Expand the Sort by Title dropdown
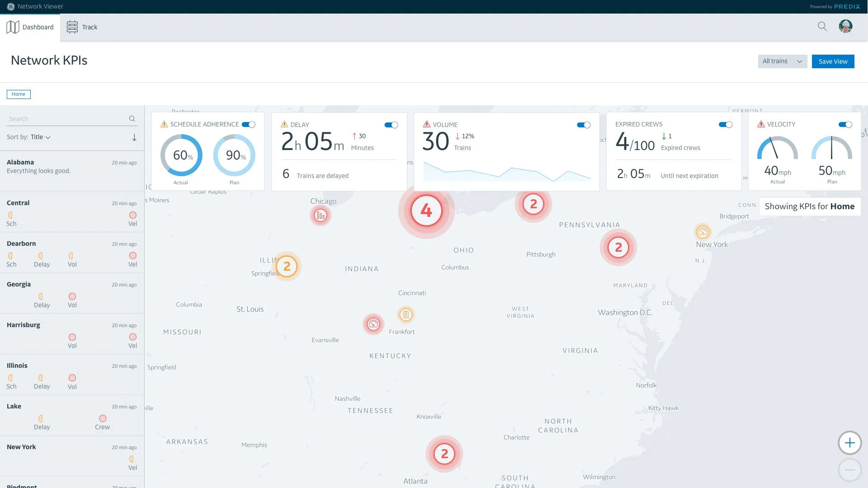This screenshot has height=488, width=868. (x=40, y=137)
